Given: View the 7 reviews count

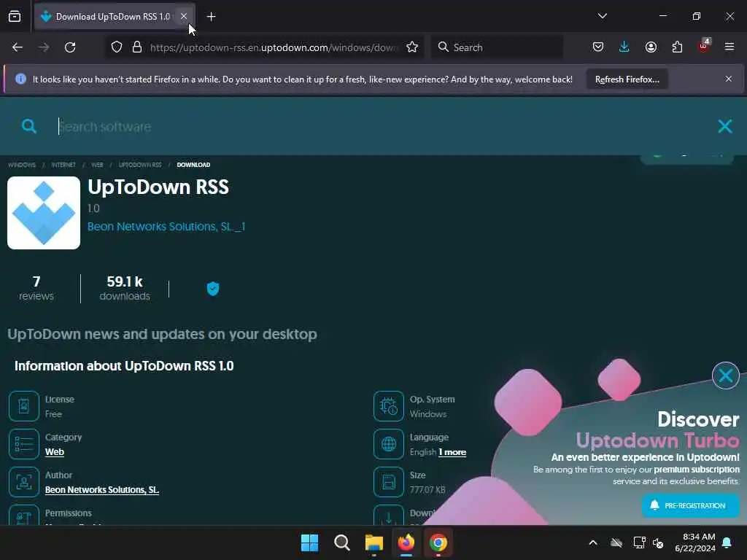Looking at the screenshot, I should (x=36, y=288).
